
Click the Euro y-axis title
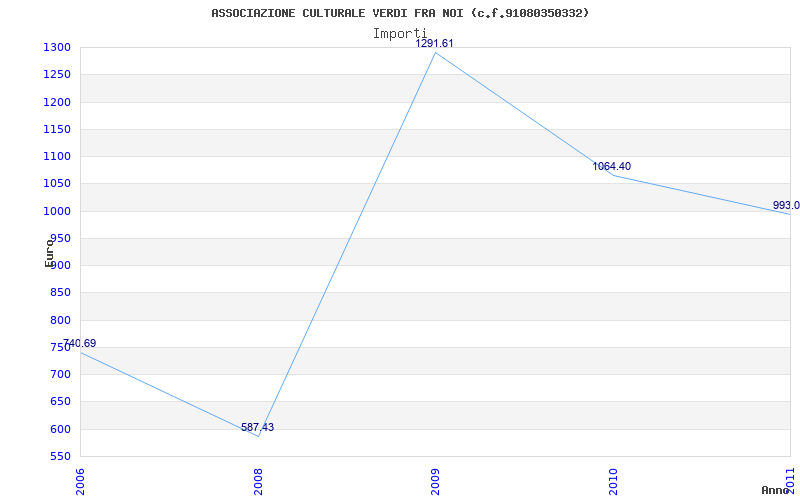(49, 252)
